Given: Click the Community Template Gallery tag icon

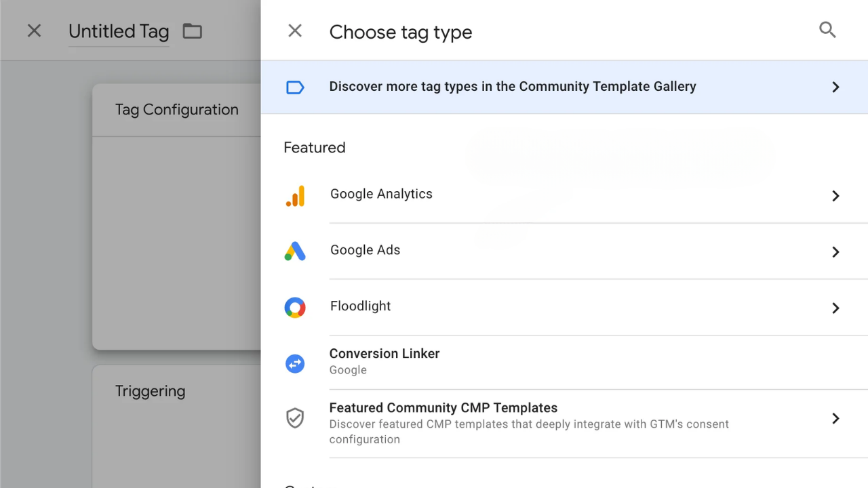Looking at the screenshot, I should [x=295, y=87].
